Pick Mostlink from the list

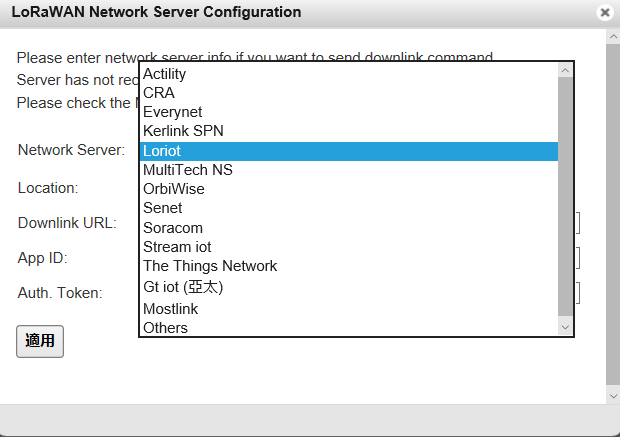coord(349,309)
